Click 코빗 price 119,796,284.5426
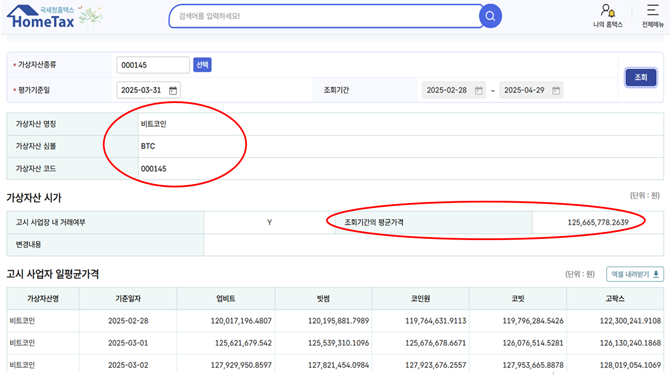This screenshot has width=670, height=377. point(533,321)
